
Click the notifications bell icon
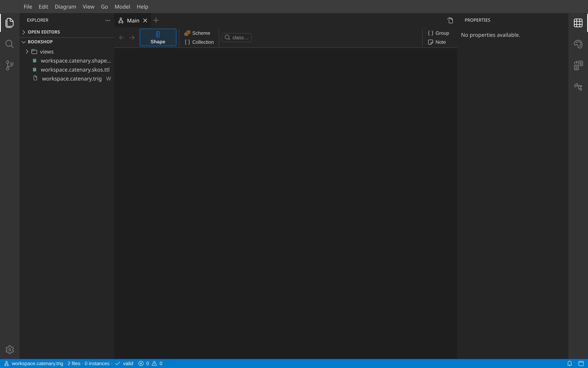[569, 363]
